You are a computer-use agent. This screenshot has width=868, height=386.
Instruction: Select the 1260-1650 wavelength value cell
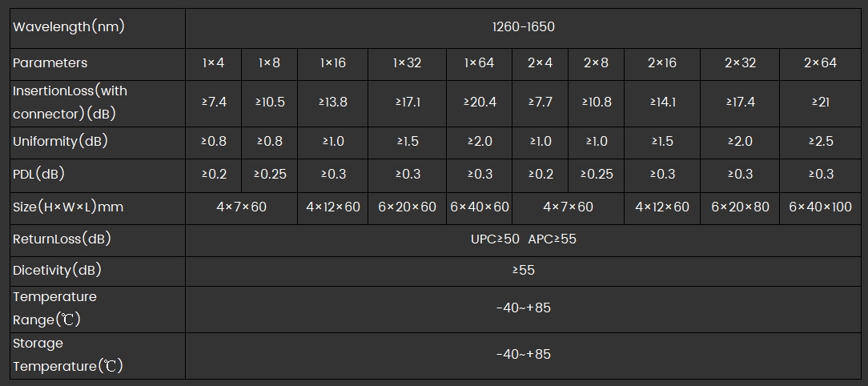pos(523,26)
